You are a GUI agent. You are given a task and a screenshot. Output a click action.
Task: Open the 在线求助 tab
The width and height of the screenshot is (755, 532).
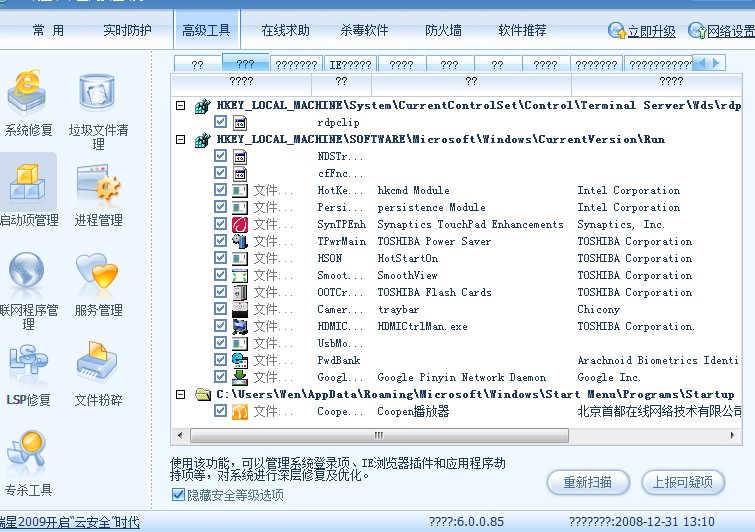[x=285, y=31]
